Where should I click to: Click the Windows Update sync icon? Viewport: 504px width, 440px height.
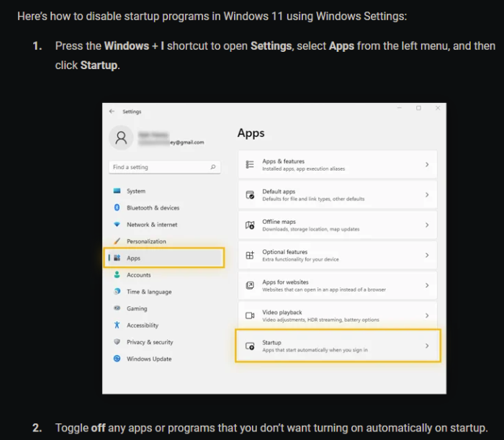[117, 359]
